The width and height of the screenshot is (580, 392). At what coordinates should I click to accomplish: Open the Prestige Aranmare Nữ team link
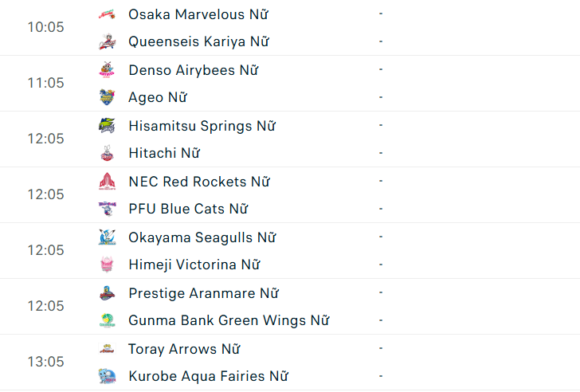pyautogui.click(x=203, y=293)
